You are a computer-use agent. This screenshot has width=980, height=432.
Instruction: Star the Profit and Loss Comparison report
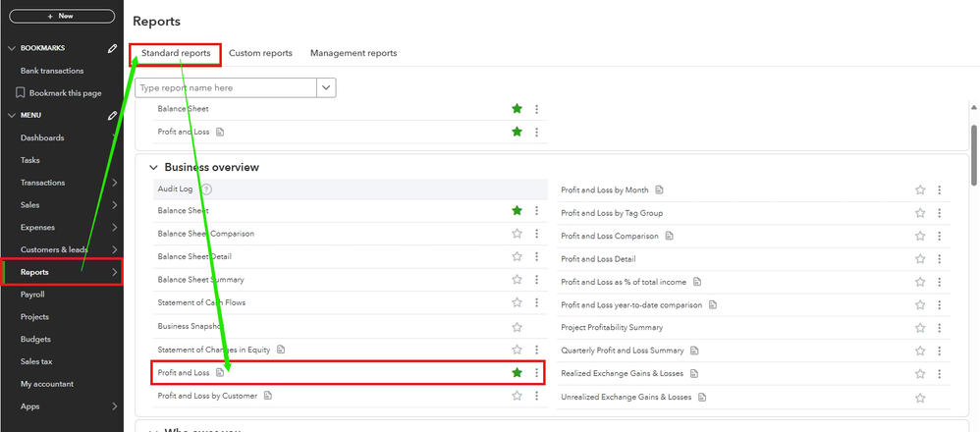(920, 237)
